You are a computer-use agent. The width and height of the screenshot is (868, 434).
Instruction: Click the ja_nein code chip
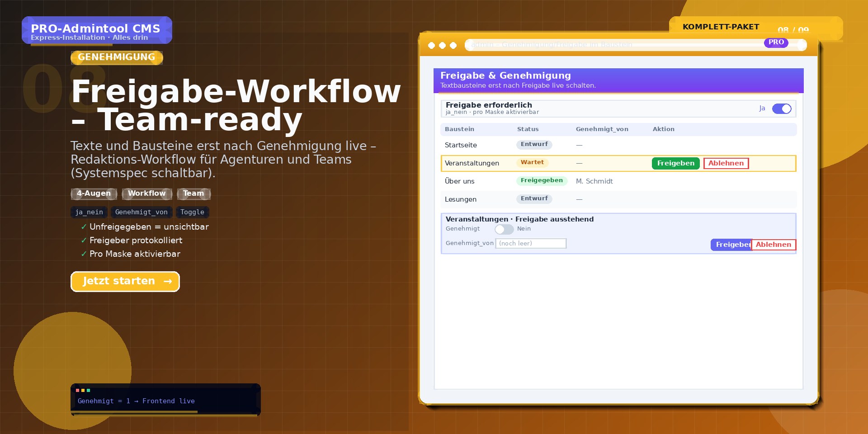click(x=89, y=212)
